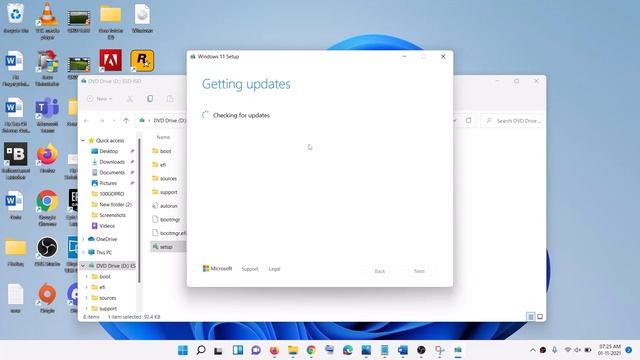Open VLC media player desktop shortcut
This screenshot has width=640, height=360.
[x=47, y=20]
